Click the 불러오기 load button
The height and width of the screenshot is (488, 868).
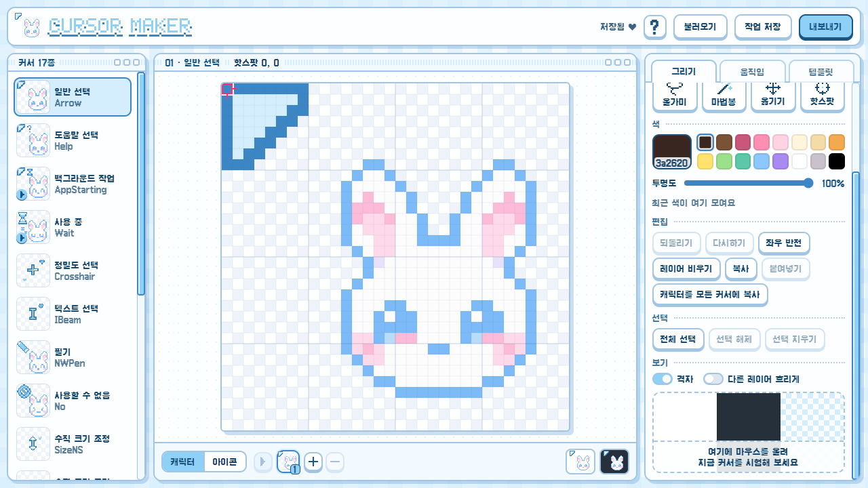point(700,27)
